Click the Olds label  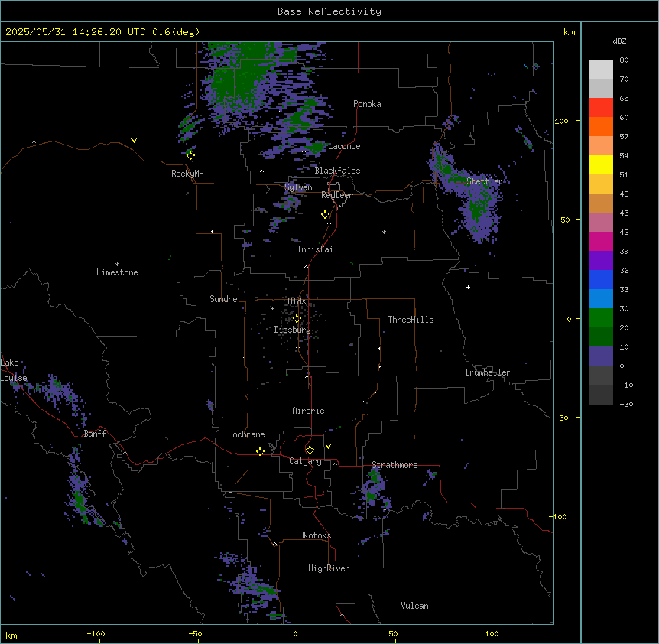coord(297,301)
